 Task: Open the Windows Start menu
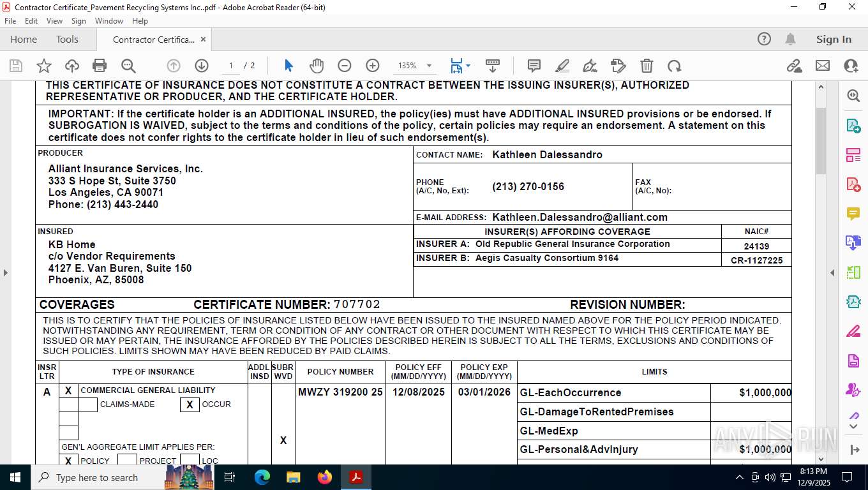pos(15,477)
